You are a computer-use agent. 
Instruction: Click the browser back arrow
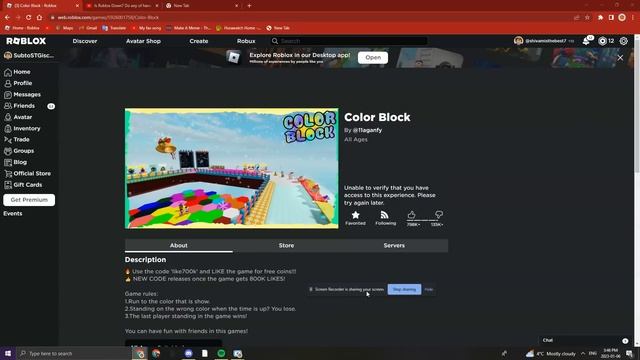(x=7, y=18)
